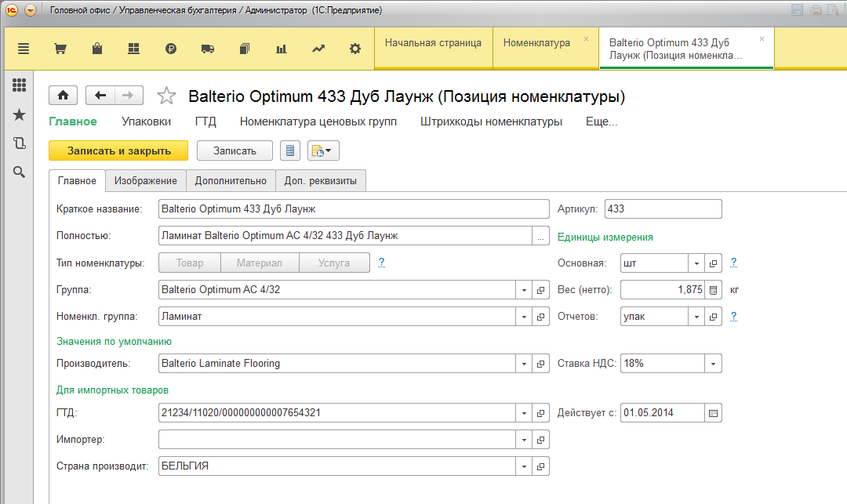Open the Изображение tab
The width and height of the screenshot is (847, 504).
tap(146, 181)
